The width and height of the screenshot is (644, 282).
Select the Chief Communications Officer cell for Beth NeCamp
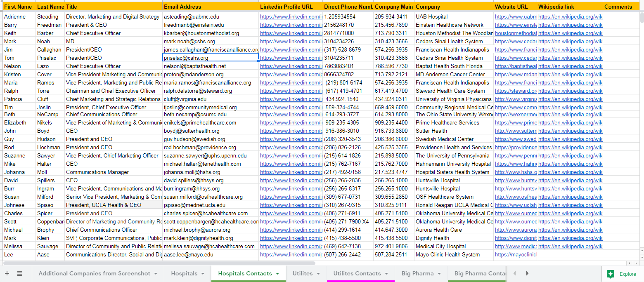click(x=114, y=114)
